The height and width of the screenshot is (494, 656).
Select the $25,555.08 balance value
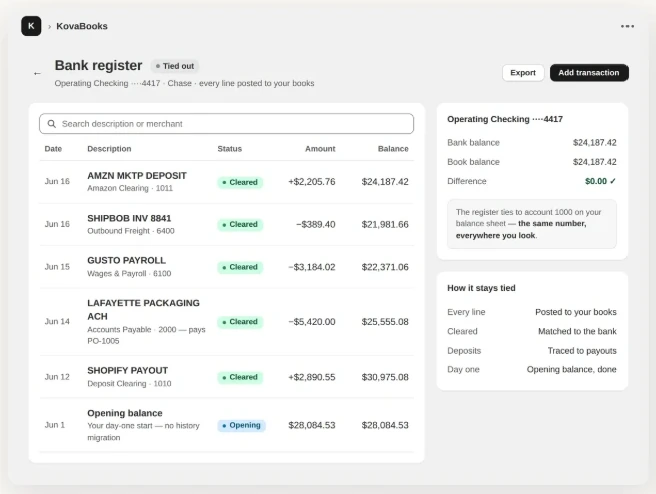(385, 322)
